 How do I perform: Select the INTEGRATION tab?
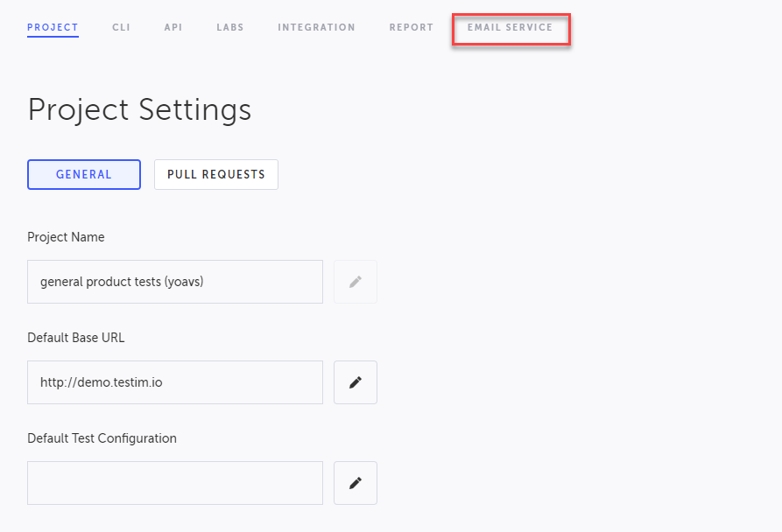point(316,27)
